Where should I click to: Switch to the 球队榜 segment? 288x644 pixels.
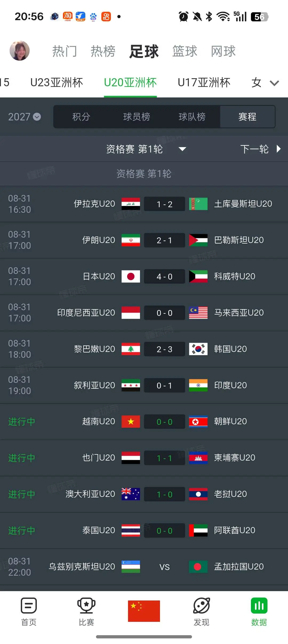pos(192,117)
